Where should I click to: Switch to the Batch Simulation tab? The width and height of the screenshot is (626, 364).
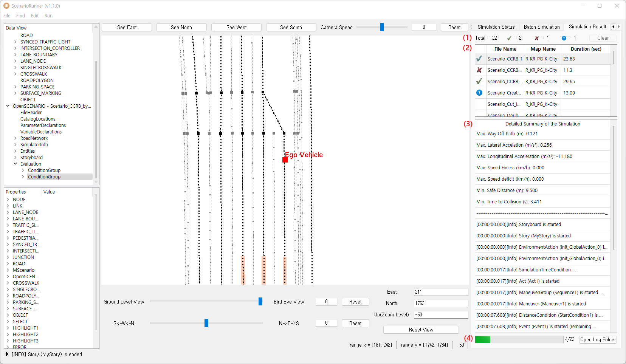(x=541, y=27)
